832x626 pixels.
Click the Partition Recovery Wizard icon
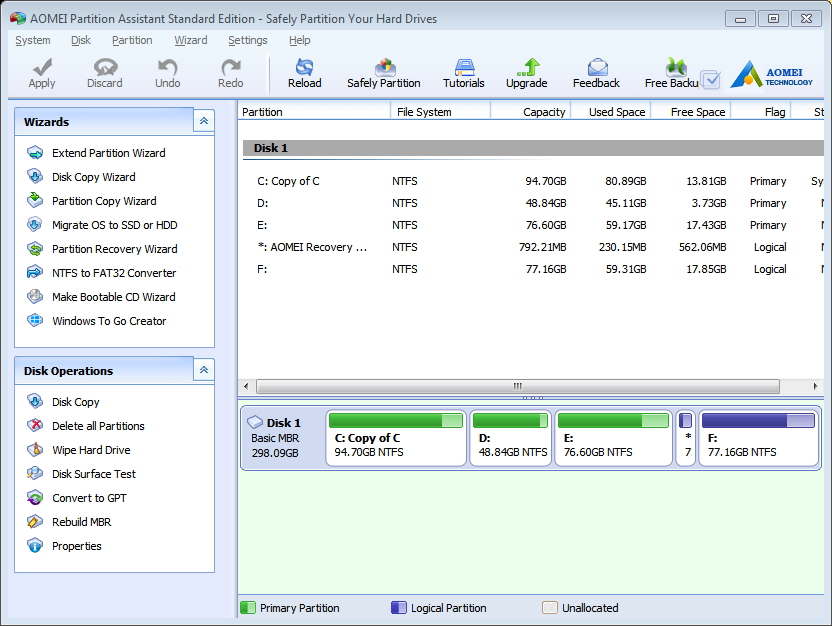pyautogui.click(x=35, y=249)
